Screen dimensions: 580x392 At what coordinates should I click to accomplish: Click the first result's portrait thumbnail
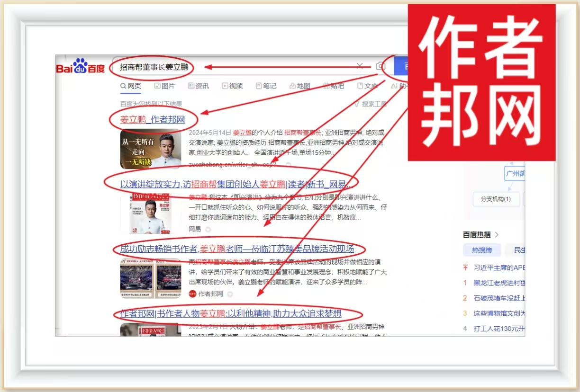coord(150,149)
